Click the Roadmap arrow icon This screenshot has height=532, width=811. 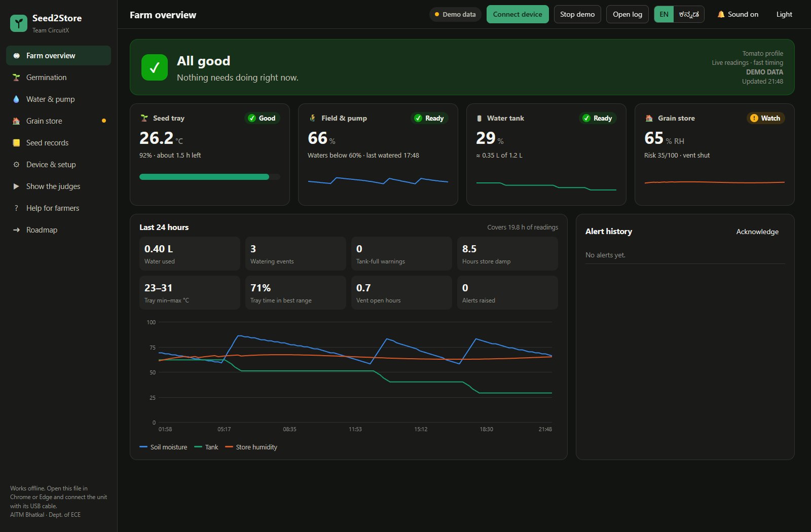coord(16,230)
